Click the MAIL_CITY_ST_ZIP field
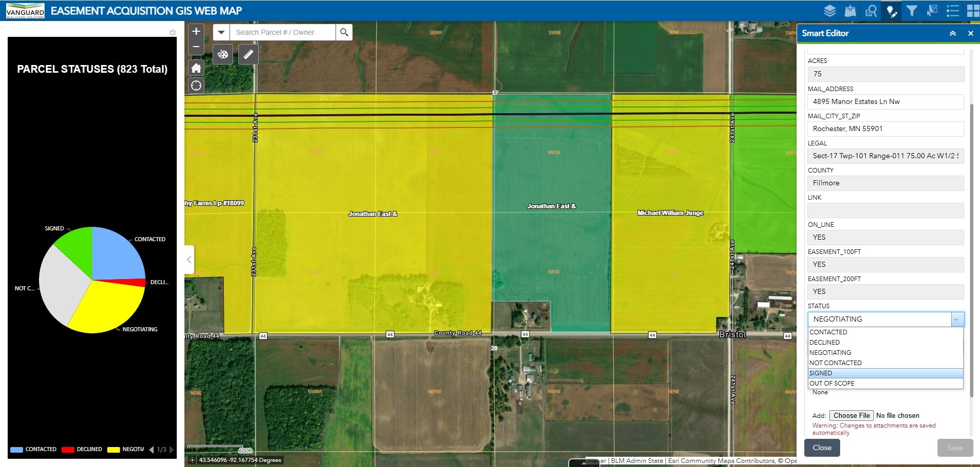The width and height of the screenshot is (980, 467). pyautogui.click(x=886, y=129)
